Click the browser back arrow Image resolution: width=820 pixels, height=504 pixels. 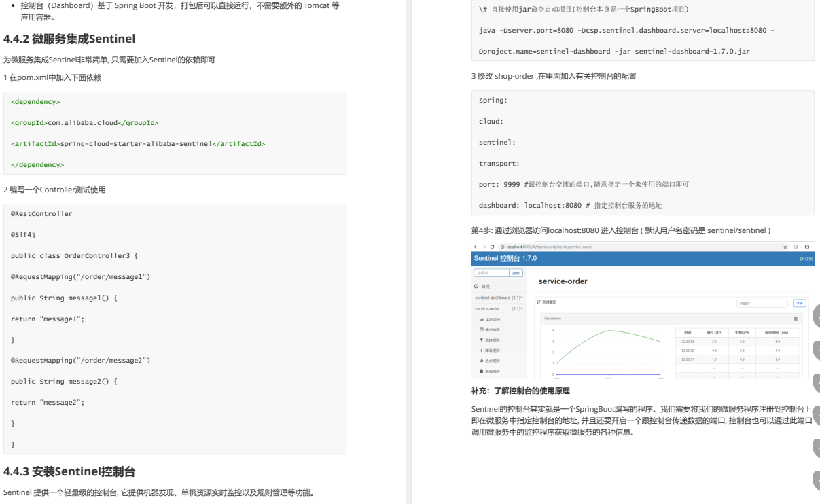point(476,247)
